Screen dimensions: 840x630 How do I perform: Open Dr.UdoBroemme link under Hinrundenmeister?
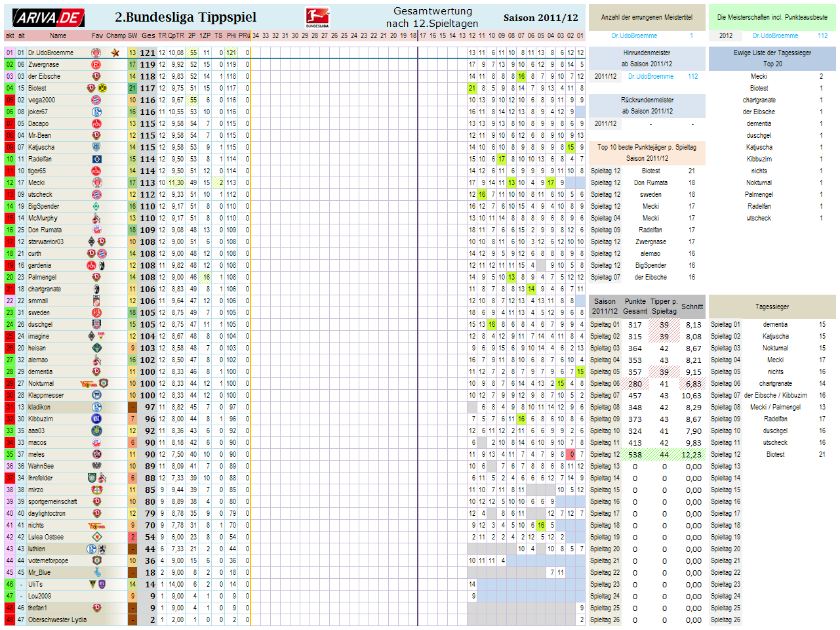pyautogui.click(x=650, y=76)
